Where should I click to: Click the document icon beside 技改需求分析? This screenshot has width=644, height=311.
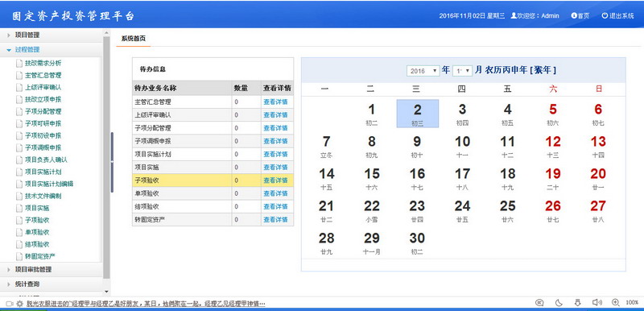click(x=19, y=64)
